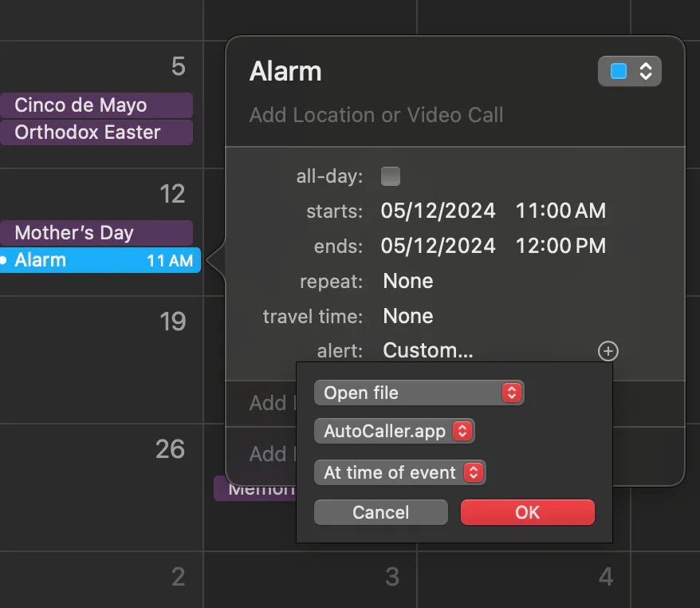Open the travel time options
700x608 pixels.
coord(407,316)
